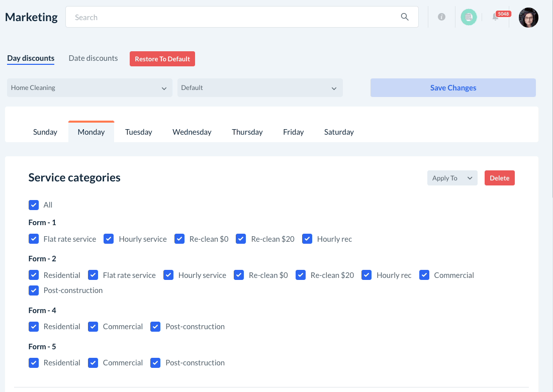Toggle Form - 1 Hourly service checkbox

pyautogui.click(x=109, y=239)
